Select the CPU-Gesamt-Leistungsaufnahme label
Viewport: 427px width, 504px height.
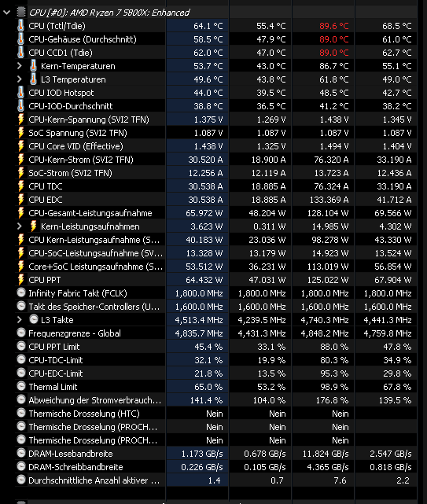coord(90,213)
